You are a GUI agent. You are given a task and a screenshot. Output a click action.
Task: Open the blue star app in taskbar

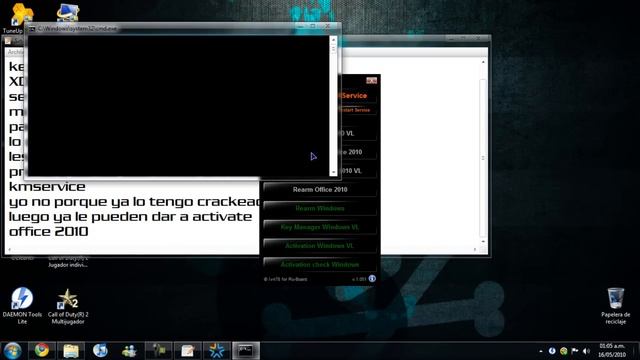[x=217, y=351]
